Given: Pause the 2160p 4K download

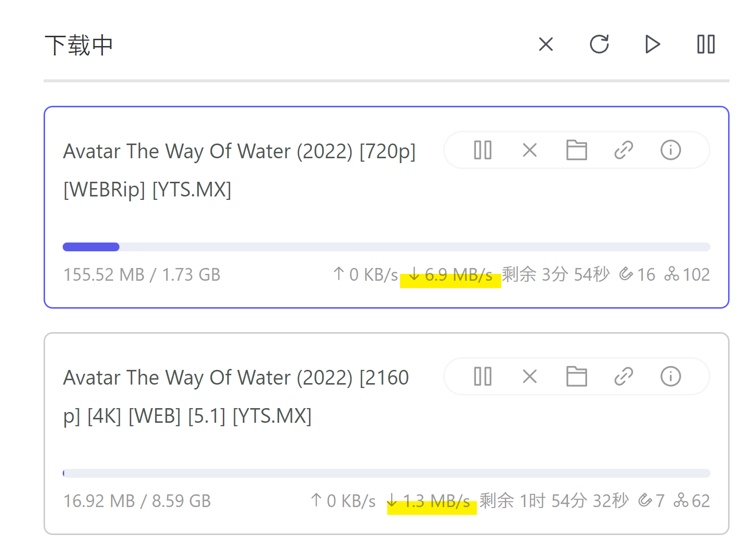Looking at the screenshot, I should tap(483, 377).
